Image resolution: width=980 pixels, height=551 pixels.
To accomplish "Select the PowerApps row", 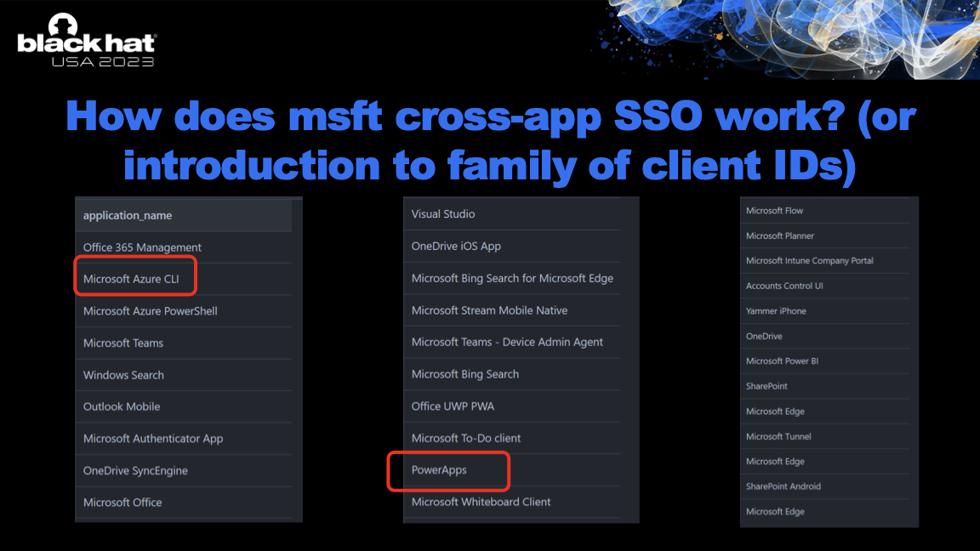I will point(512,469).
